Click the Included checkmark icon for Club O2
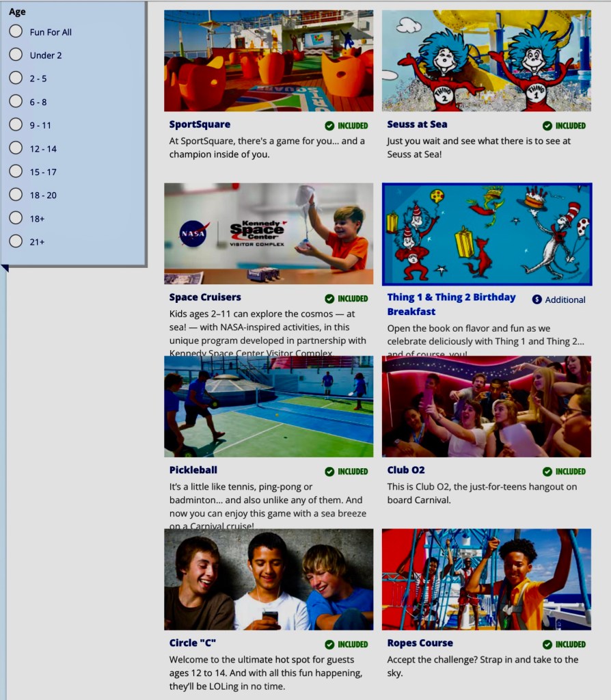This screenshot has width=611, height=700. [x=547, y=472]
